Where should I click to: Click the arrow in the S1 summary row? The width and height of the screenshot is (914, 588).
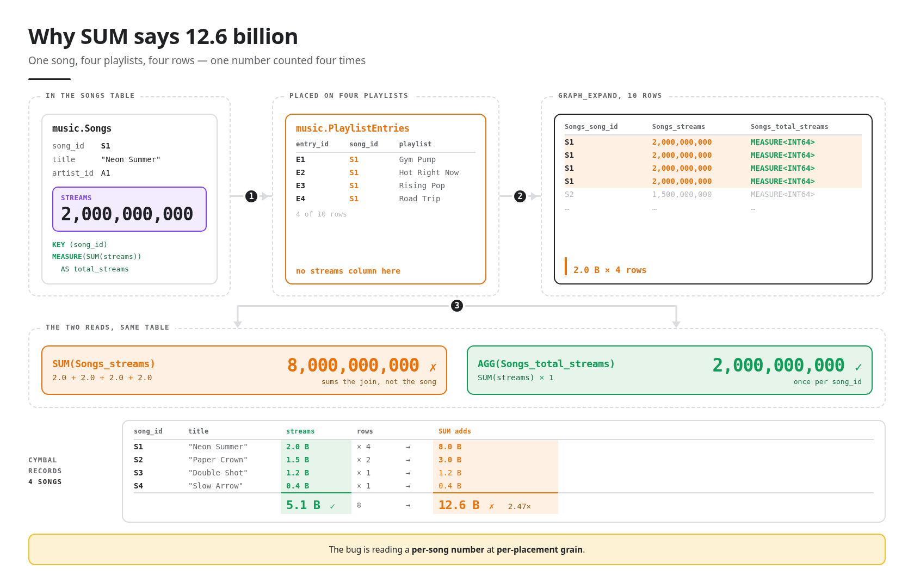click(x=408, y=447)
